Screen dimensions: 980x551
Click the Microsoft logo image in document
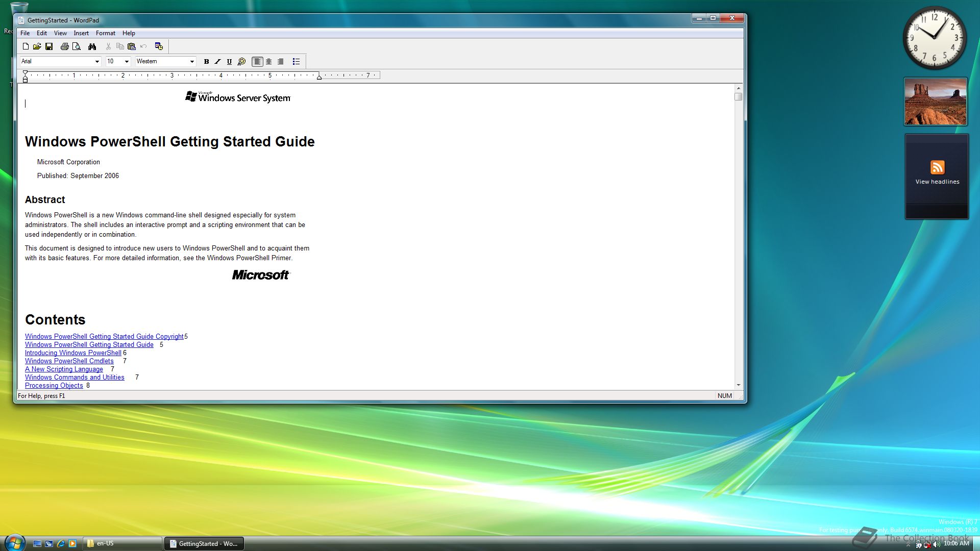[261, 275]
